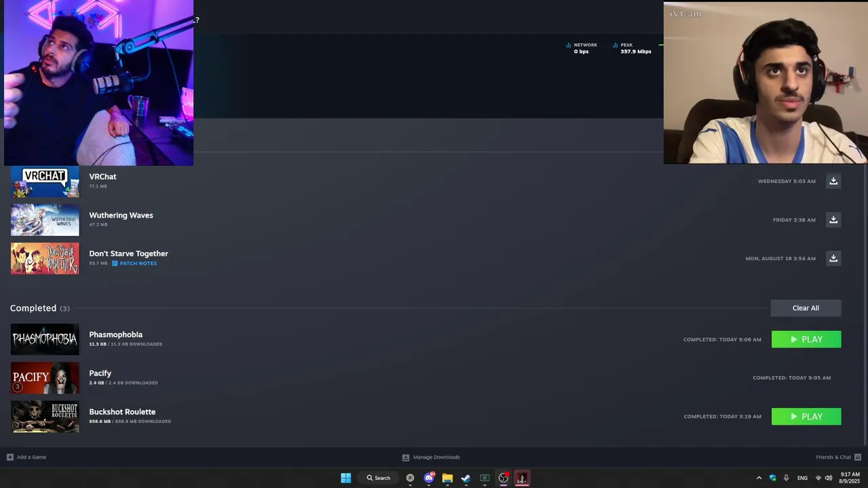Viewport: 868px width, 488px height.
Task: Download the VRChat update
Action: 833,181
